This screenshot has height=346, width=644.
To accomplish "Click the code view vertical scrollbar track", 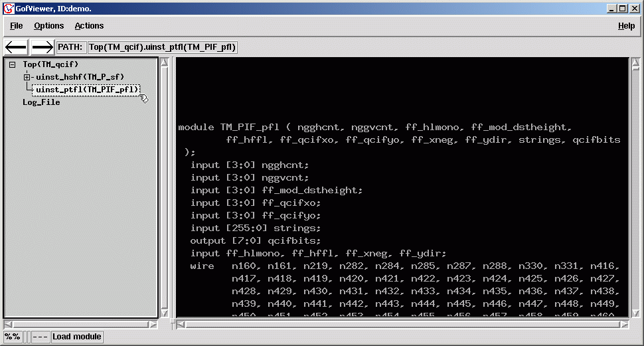I will [x=635, y=189].
